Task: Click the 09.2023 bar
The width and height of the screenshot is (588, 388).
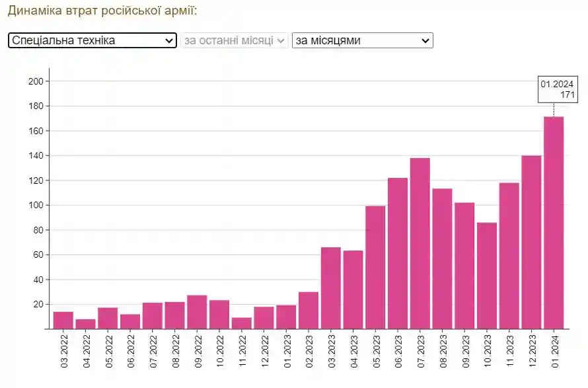Action: click(x=464, y=266)
